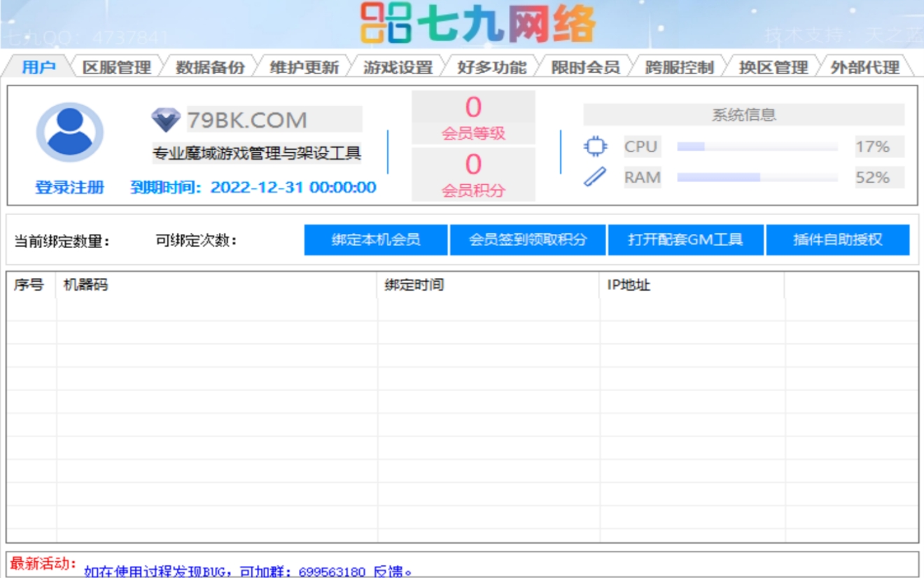Select the 游戏设置 tab
924x578 pixels.
pos(398,67)
